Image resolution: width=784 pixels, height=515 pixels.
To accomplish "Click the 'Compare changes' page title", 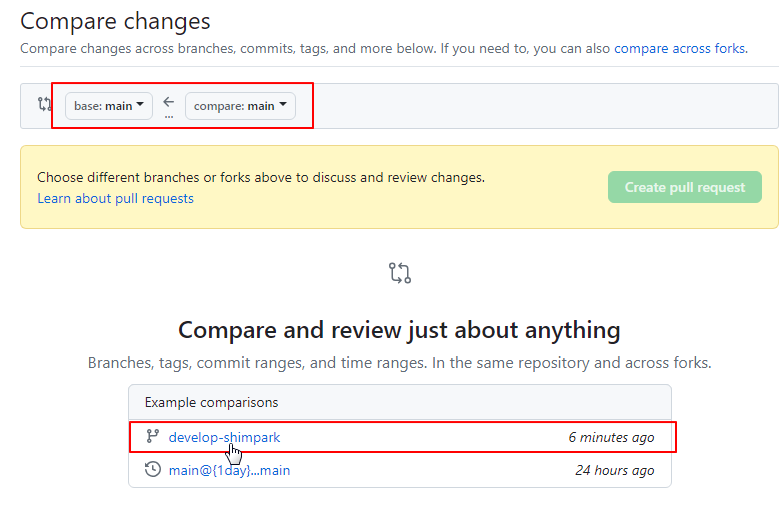I will 116,22.
